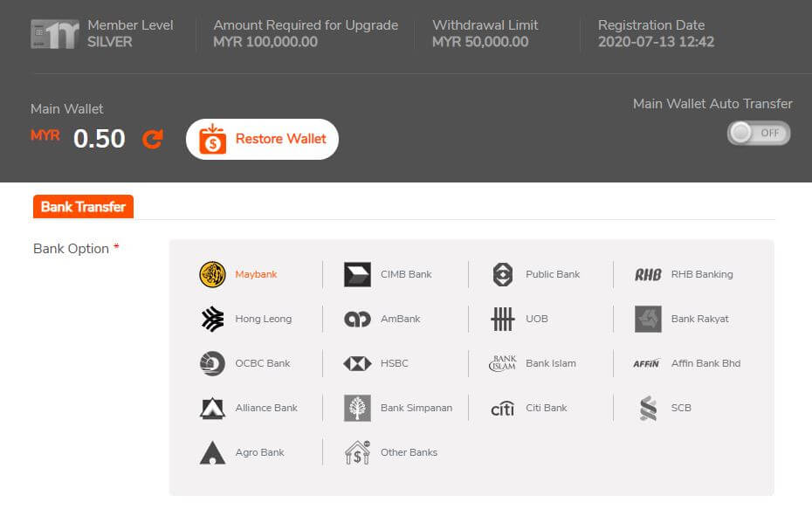Image resolution: width=812 pixels, height=523 pixels.
Task: Click the Restore Wallet button
Action: coord(262,139)
